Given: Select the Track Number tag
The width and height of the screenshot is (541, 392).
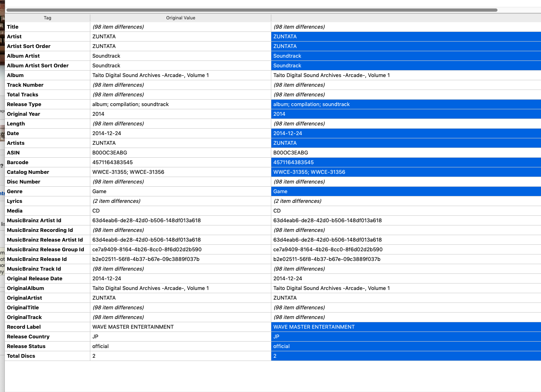Looking at the screenshot, I should [x=25, y=85].
